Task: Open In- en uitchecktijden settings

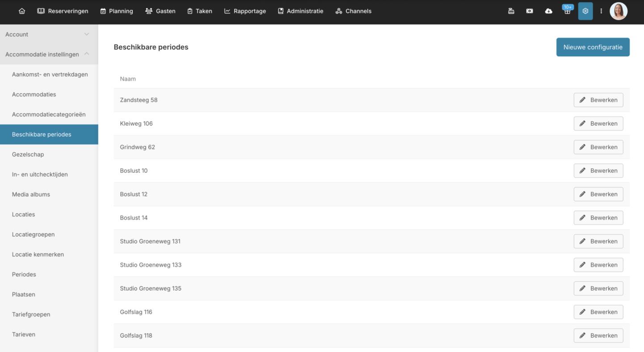Action: pos(40,174)
